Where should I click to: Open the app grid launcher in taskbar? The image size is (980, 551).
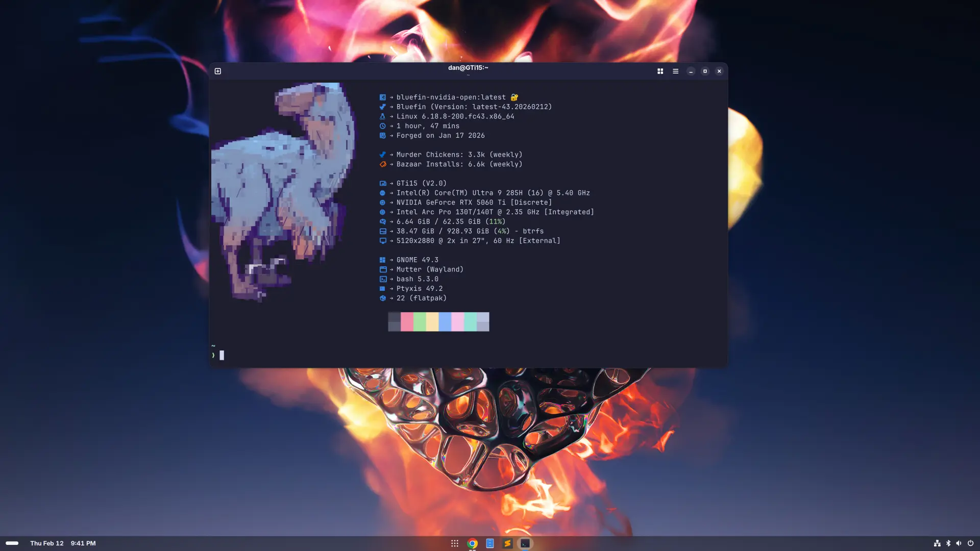[x=455, y=543]
